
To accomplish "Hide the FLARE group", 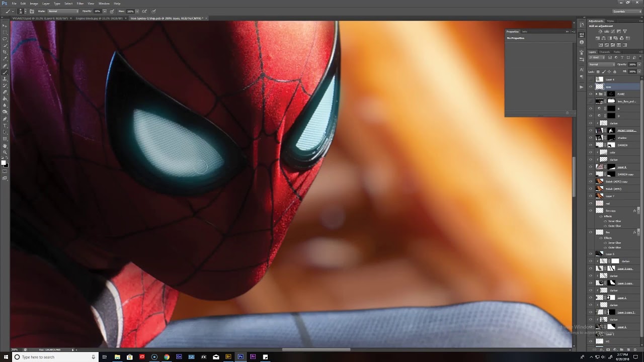I will (x=591, y=94).
